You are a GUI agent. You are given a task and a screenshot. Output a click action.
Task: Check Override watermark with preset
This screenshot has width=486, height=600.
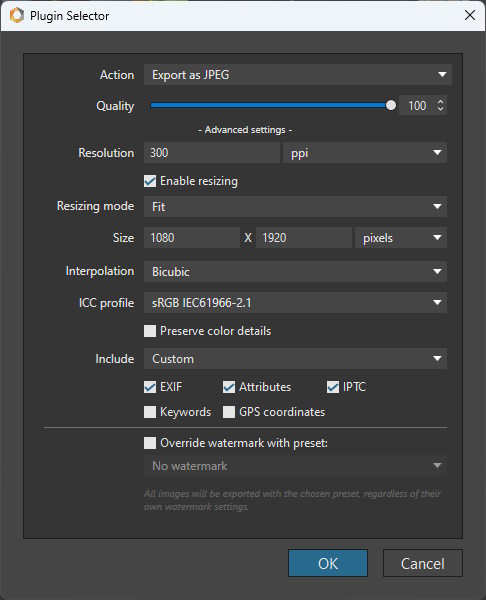(150, 443)
